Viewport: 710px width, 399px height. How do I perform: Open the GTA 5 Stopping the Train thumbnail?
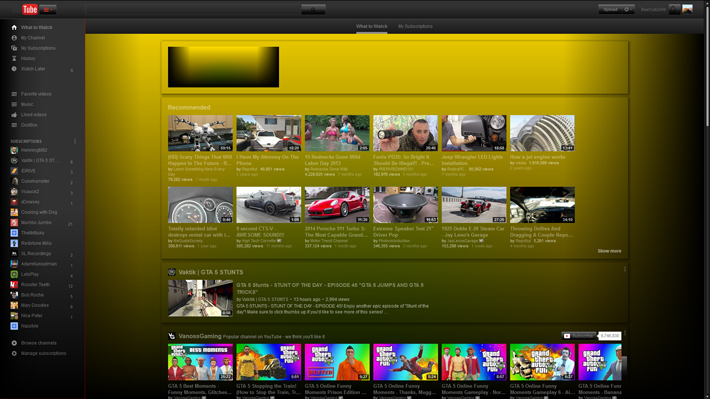pos(269,362)
